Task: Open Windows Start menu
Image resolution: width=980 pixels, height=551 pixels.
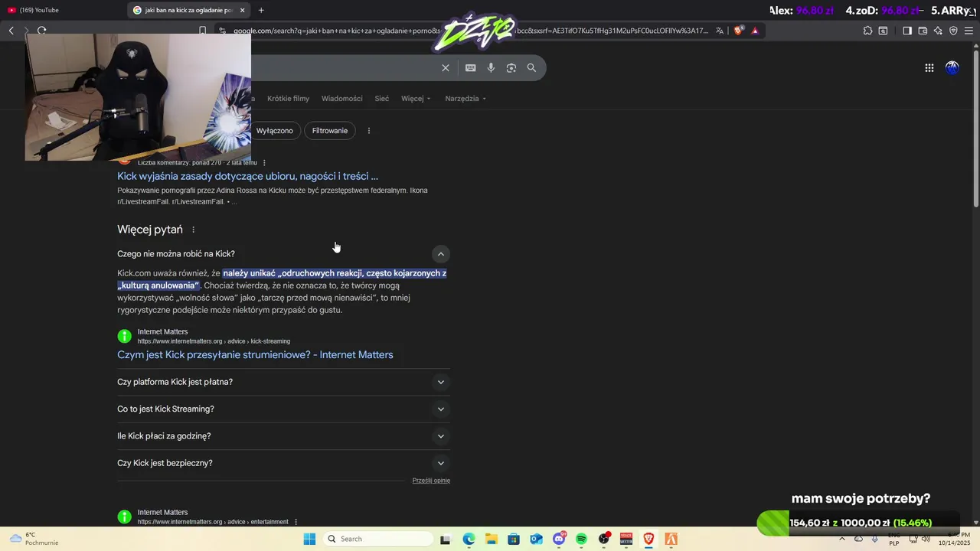Action: coord(309,539)
